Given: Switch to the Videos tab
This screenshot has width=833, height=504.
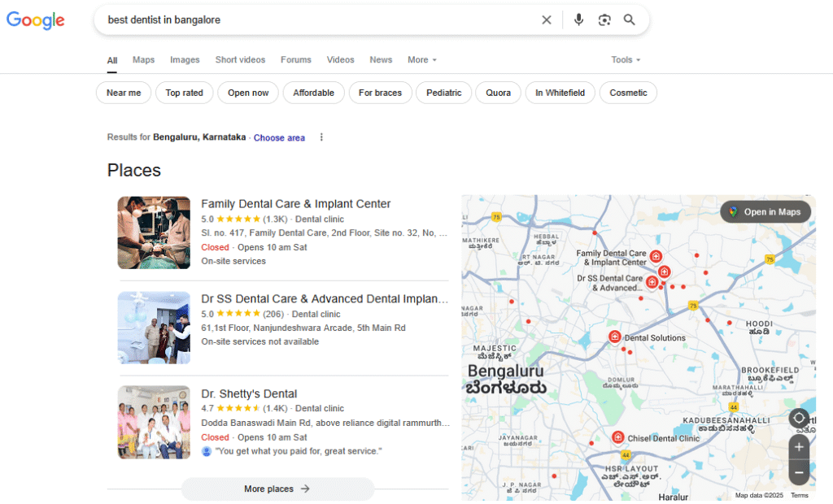Looking at the screenshot, I should (x=341, y=60).
